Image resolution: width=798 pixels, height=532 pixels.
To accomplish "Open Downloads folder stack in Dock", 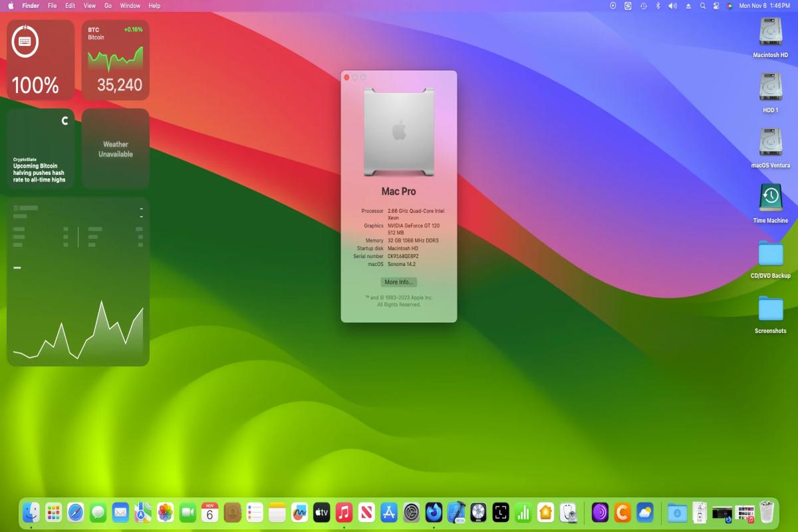I will [x=677, y=513].
